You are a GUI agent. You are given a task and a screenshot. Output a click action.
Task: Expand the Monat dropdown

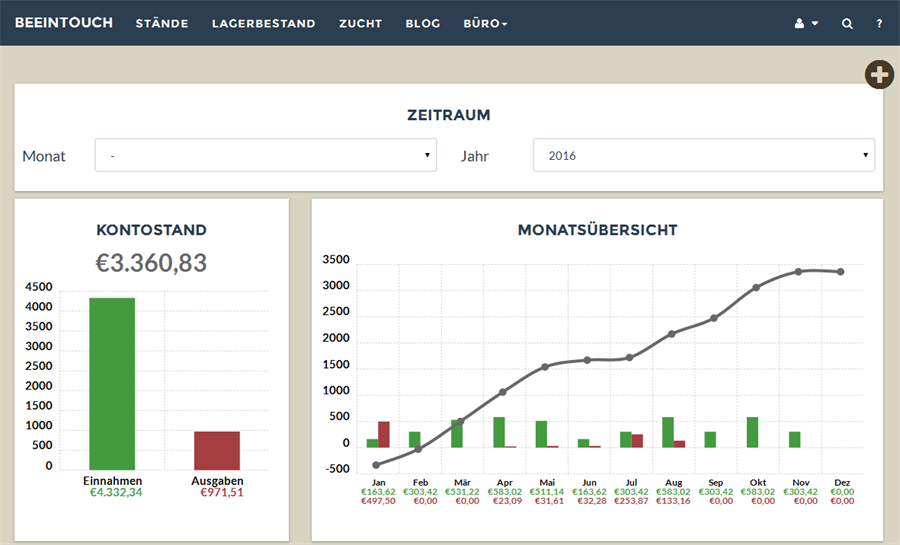click(266, 155)
